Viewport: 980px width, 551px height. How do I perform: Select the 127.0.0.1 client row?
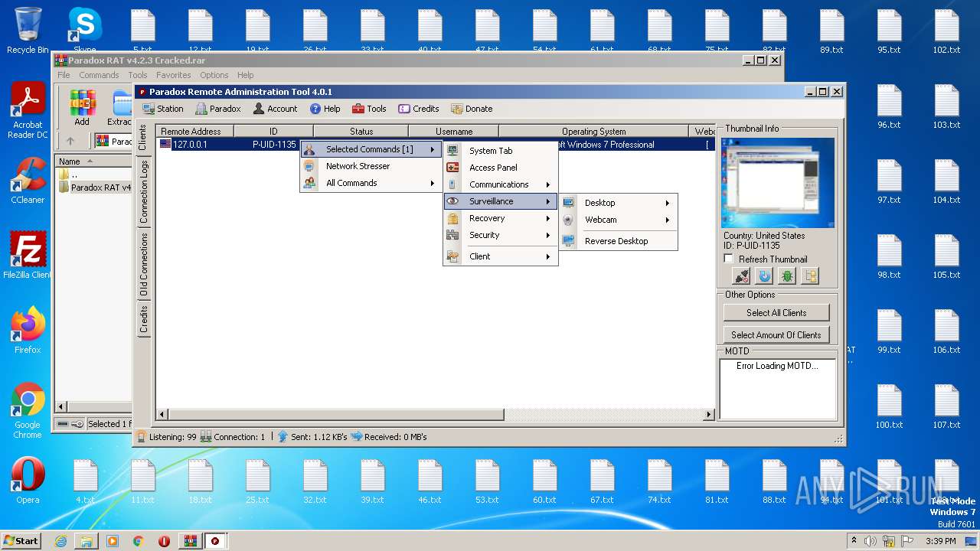436,144
